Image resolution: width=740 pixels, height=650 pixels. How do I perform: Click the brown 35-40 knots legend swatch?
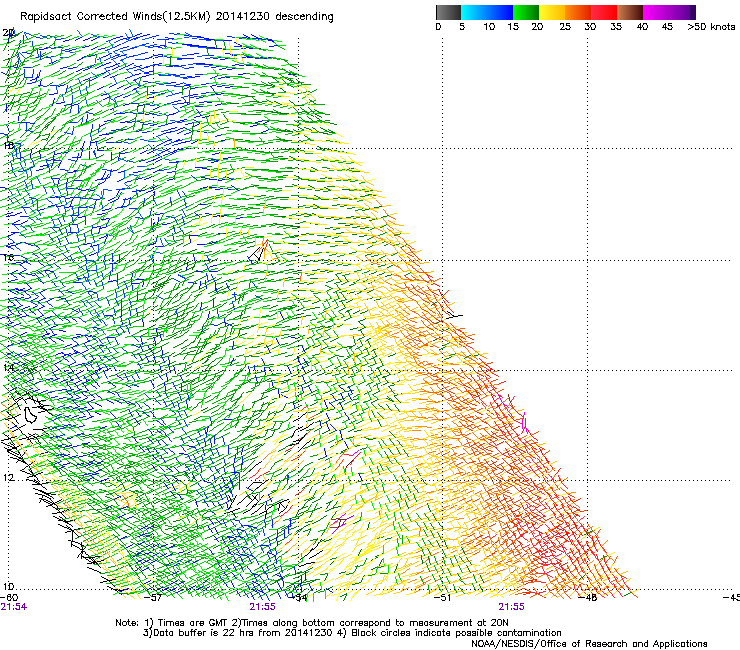[x=630, y=12]
